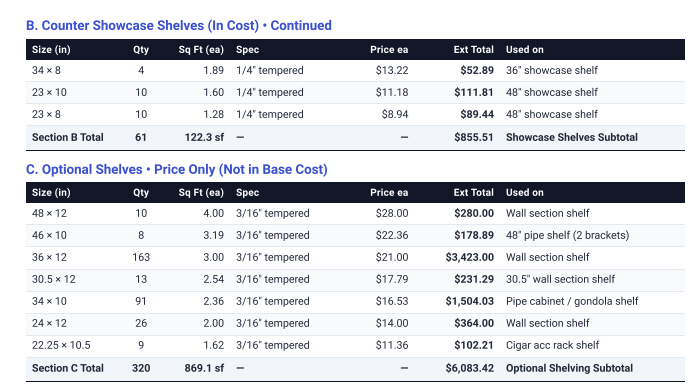Click the Section C Optional Shelves heading
The height and width of the screenshot is (388, 700).
coord(177,170)
